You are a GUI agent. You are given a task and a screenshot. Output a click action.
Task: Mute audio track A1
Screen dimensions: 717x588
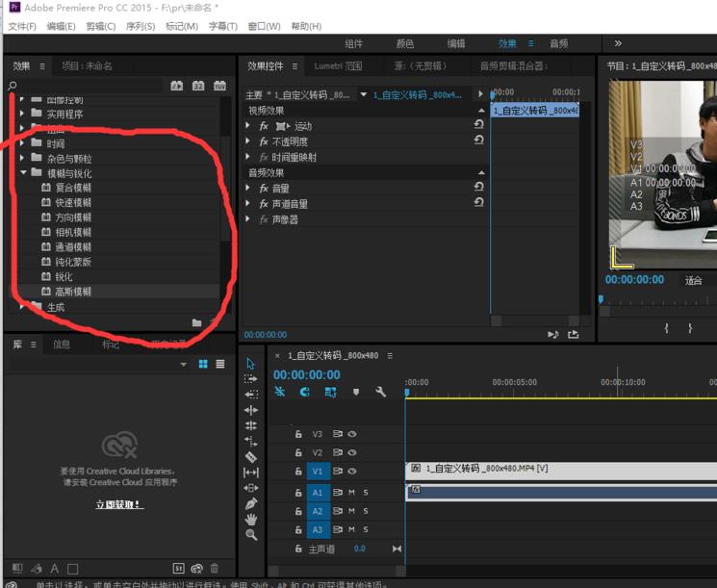[x=351, y=493]
